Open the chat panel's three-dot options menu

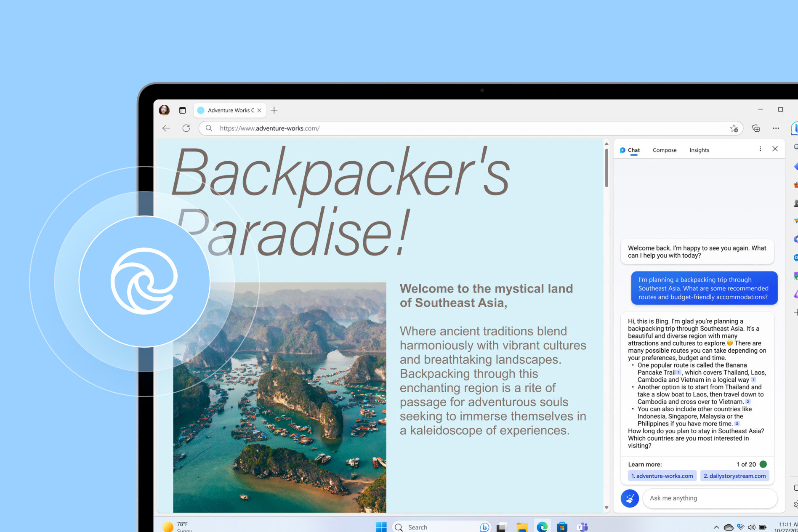[760, 149]
